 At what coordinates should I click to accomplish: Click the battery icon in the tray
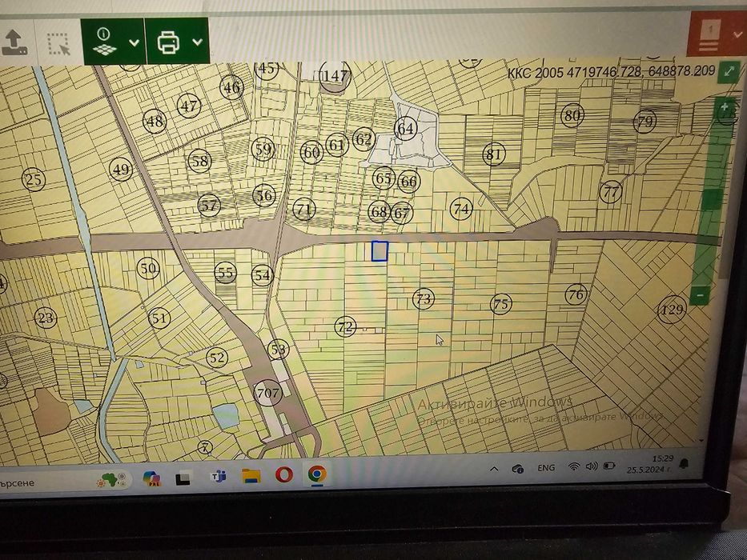tap(608, 466)
